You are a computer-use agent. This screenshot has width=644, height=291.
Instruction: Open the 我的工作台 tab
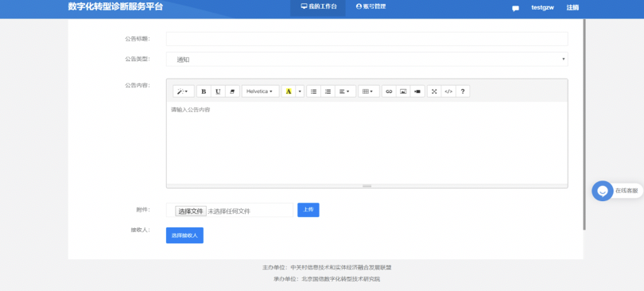(x=318, y=6)
